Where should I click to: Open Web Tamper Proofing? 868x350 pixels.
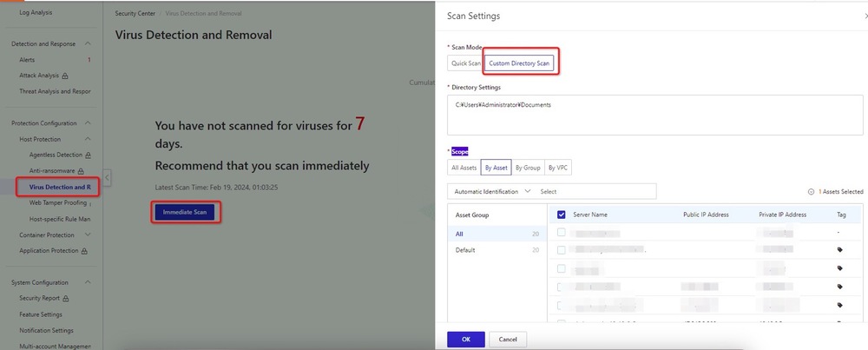[x=58, y=202]
